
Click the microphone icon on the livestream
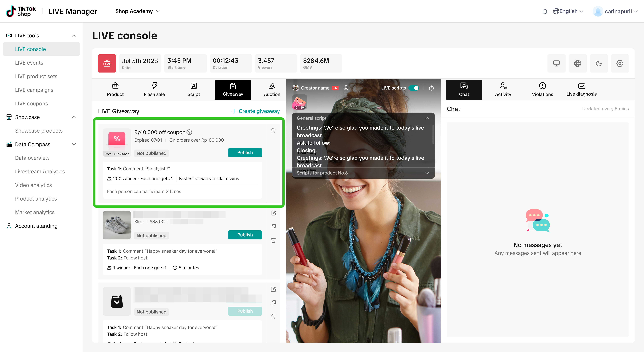[x=346, y=88]
